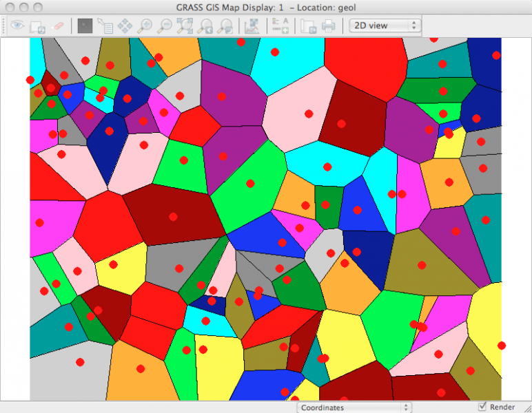Save the display to a graphic file
The height and width of the screenshot is (413, 532).
(x=308, y=26)
